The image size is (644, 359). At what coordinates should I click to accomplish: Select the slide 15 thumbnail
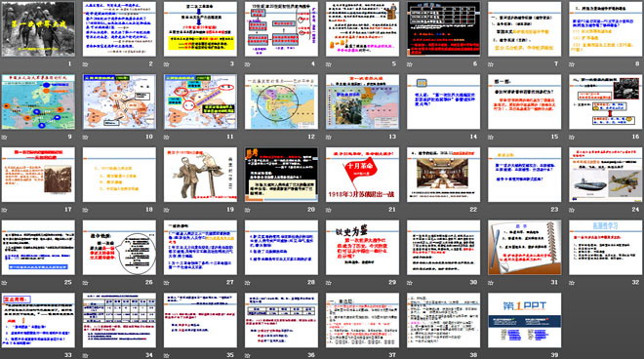(x=525, y=101)
